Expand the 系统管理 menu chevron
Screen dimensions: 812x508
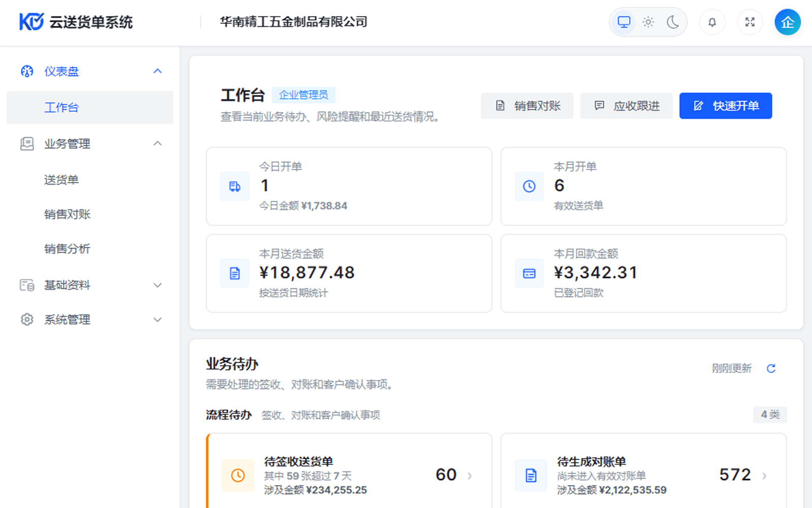158,320
